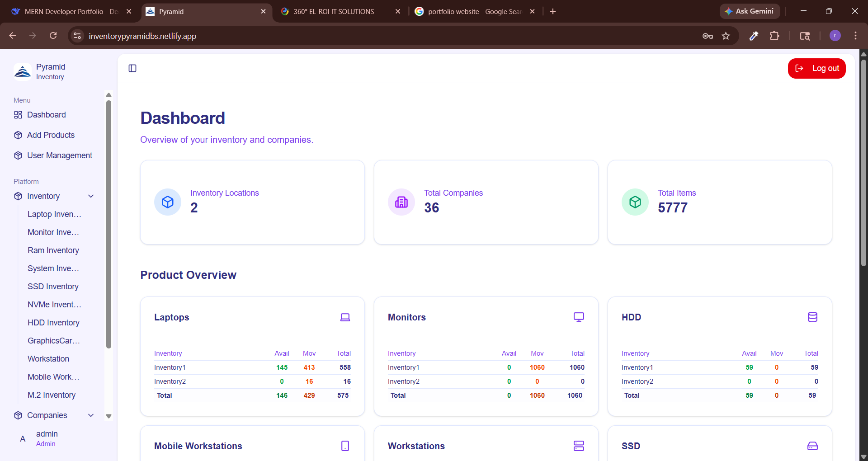This screenshot has width=868, height=461.
Task: Open Workstation in sidebar
Action: [48, 359]
